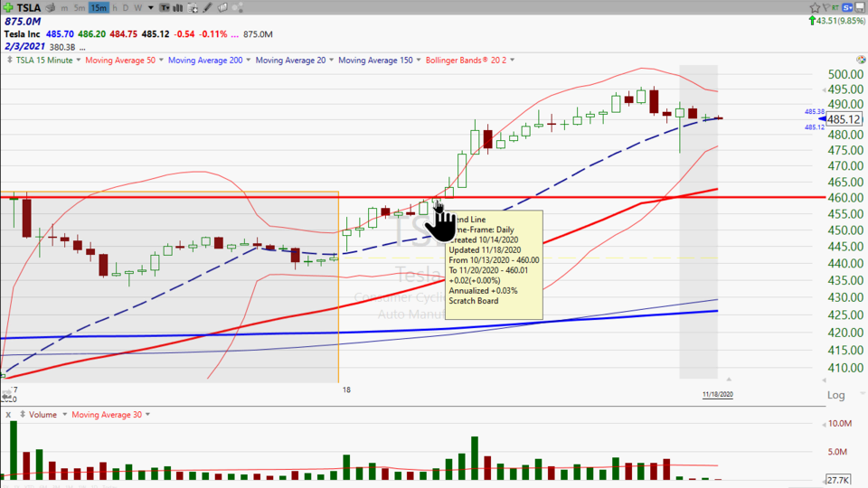Click the small triangle scale marker above date
Viewport: 868px width, 488px height.
(729, 379)
